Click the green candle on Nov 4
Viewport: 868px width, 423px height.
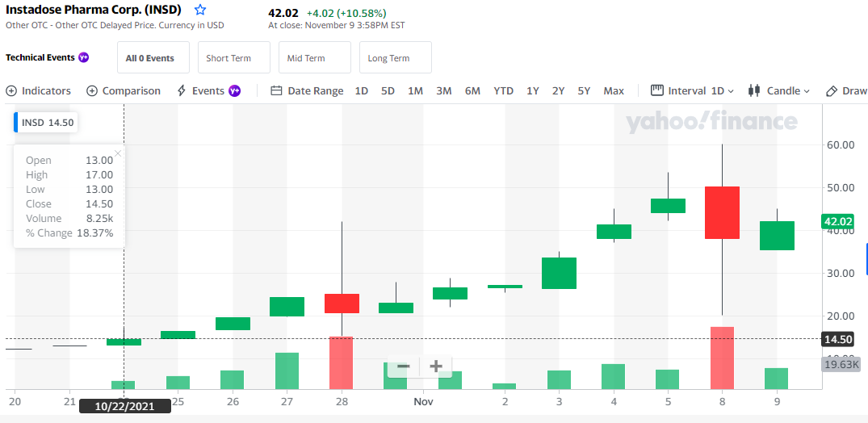click(x=614, y=232)
